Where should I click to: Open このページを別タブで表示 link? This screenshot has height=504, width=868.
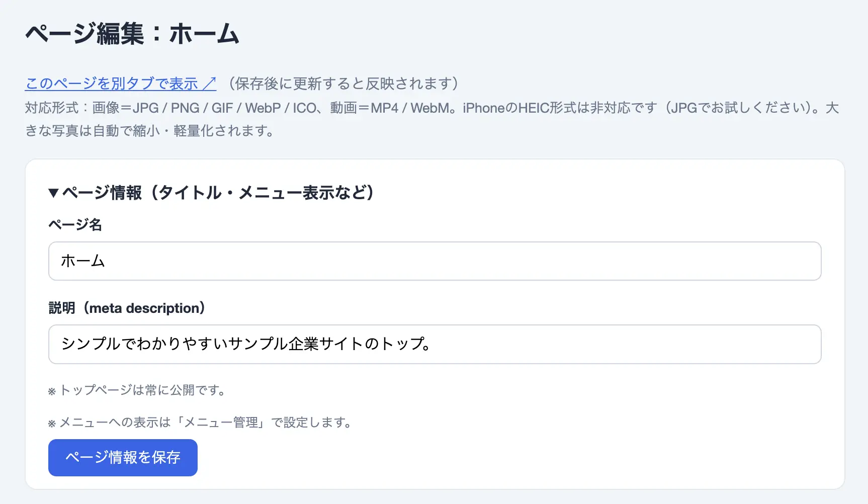(121, 83)
